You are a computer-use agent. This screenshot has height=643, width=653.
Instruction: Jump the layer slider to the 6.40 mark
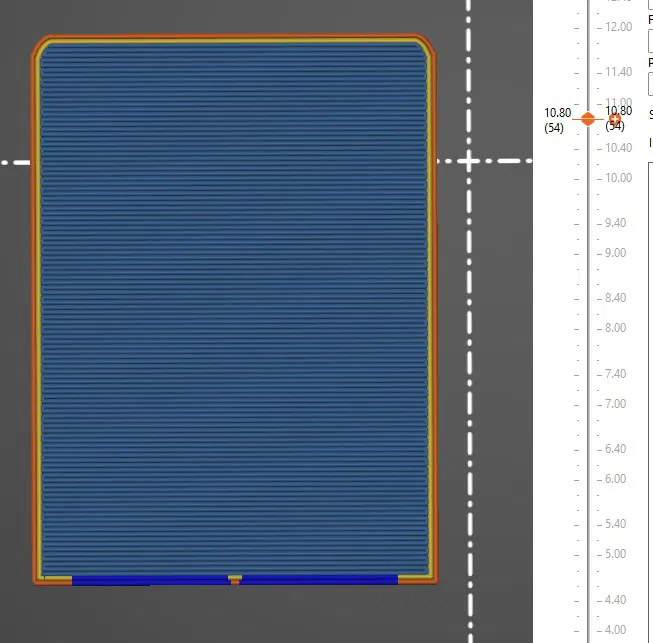616,449
